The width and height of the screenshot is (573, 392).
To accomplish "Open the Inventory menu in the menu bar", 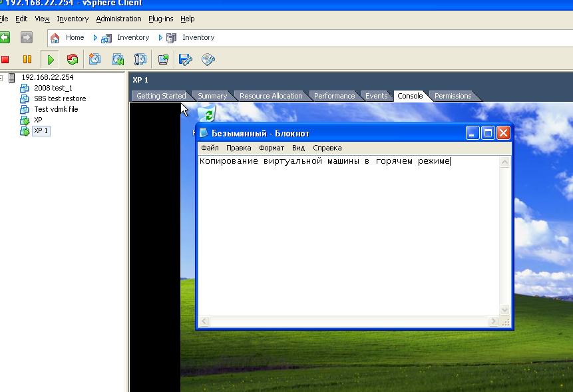I will point(73,19).
